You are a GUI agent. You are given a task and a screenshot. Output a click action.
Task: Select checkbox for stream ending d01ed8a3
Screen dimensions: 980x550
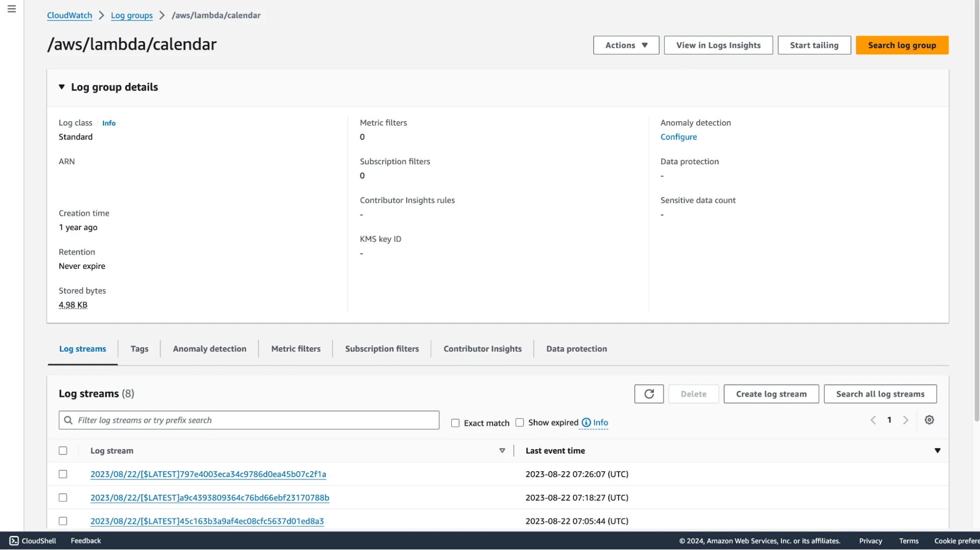pyautogui.click(x=63, y=521)
